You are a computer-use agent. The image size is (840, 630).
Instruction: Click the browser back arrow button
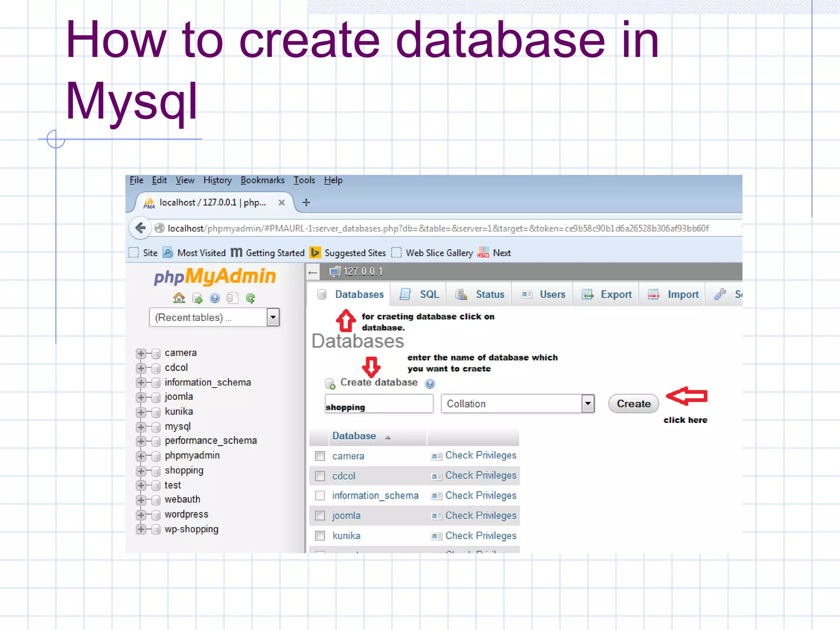[140, 228]
